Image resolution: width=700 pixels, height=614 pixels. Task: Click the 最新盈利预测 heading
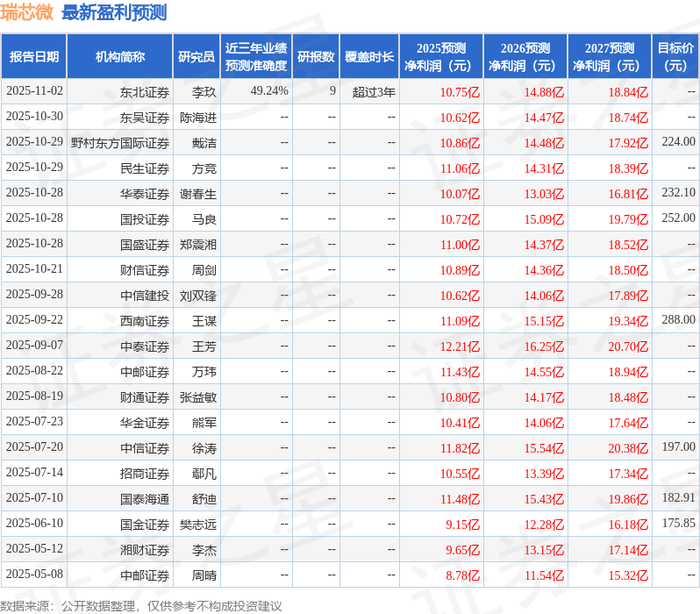tap(114, 12)
